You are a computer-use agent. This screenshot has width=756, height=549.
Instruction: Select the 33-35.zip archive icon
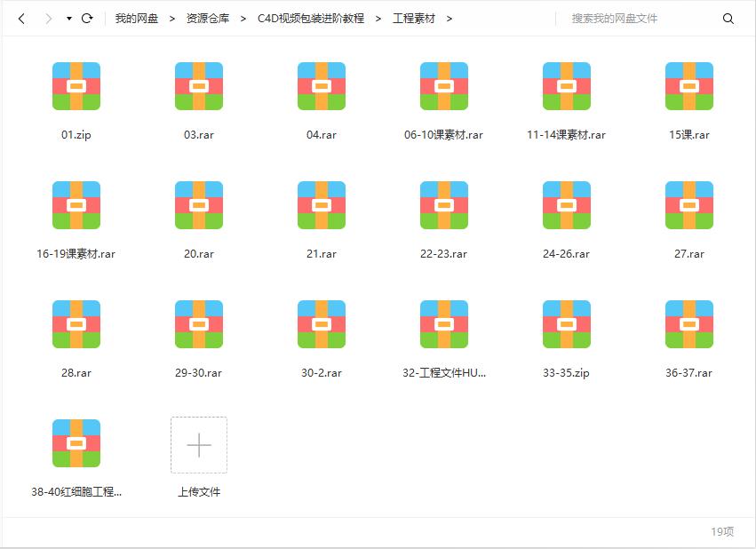click(x=567, y=324)
